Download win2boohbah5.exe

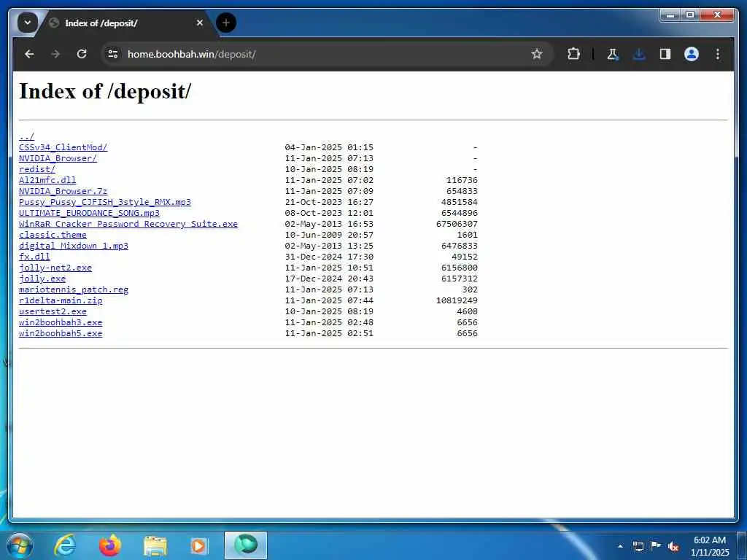pyautogui.click(x=61, y=334)
